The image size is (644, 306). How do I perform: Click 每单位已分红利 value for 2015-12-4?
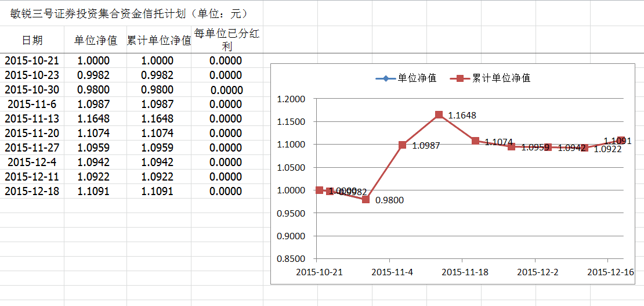pos(226,163)
